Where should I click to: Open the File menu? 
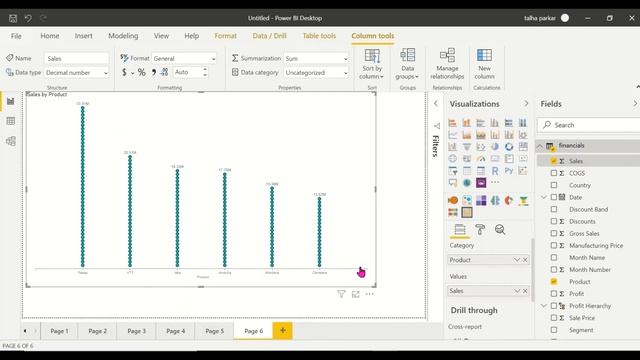[16, 36]
